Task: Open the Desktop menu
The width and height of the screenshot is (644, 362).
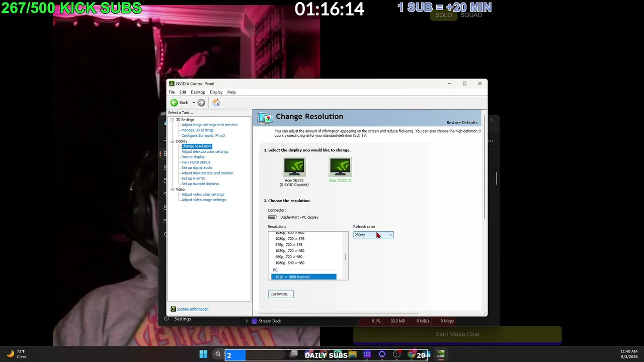Action: click(x=198, y=92)
